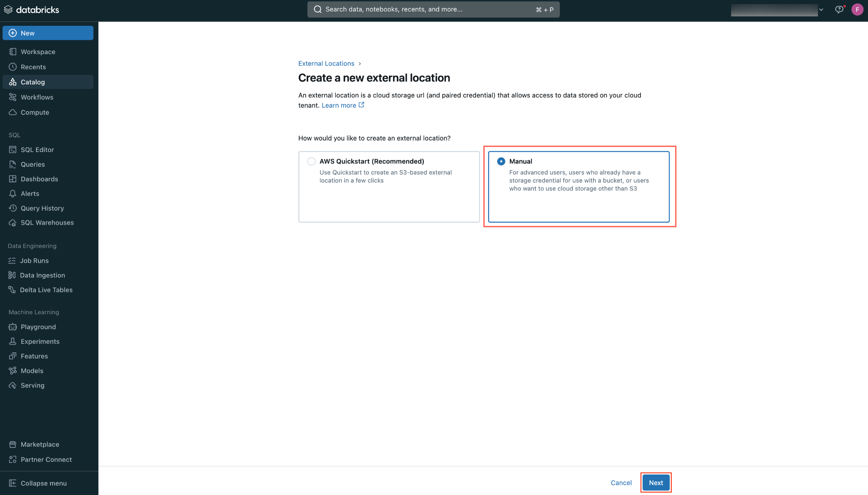The height and width of the screenshot is (495, 868).
Task: Click Collapse menu at bottom sidebar
Action: (43, 482)
